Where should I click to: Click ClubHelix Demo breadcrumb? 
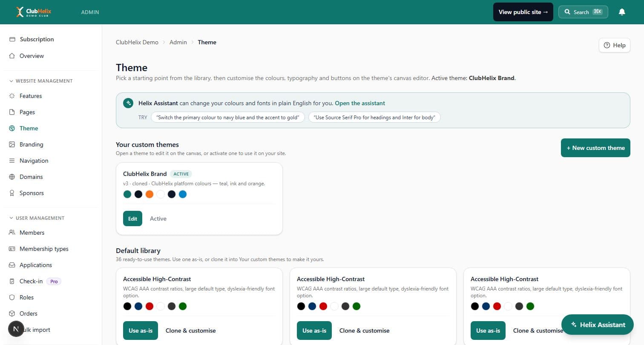pyautogui.click(x=137, y=42)
